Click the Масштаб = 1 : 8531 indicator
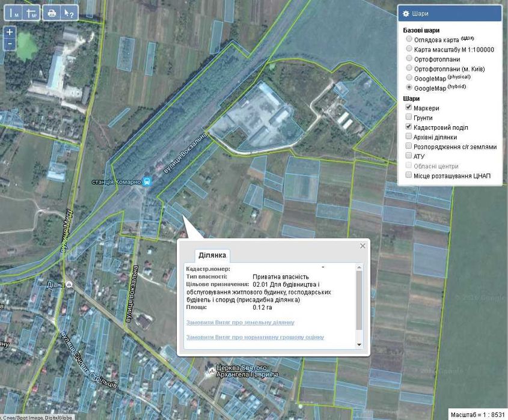508x420 pixels. (478, 415)
